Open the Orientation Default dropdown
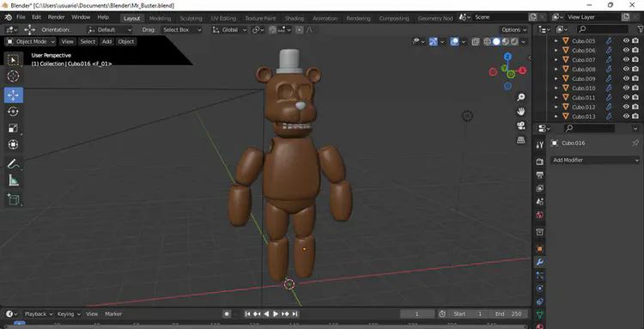This screenshot has height=329, width=644. click(x=110, y=30)
